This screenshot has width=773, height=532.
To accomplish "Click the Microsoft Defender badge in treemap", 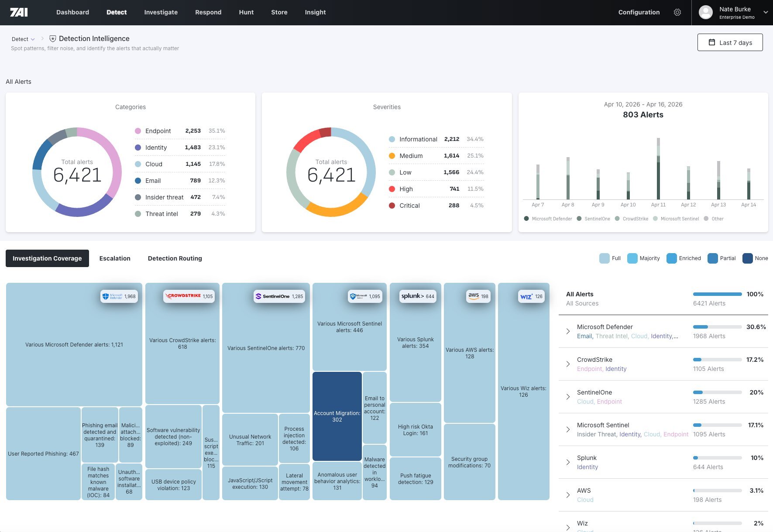I will click(119, 296).
